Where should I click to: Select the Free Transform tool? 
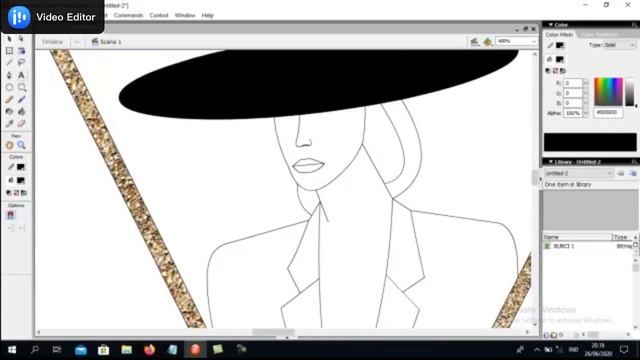tap(9, 51)
